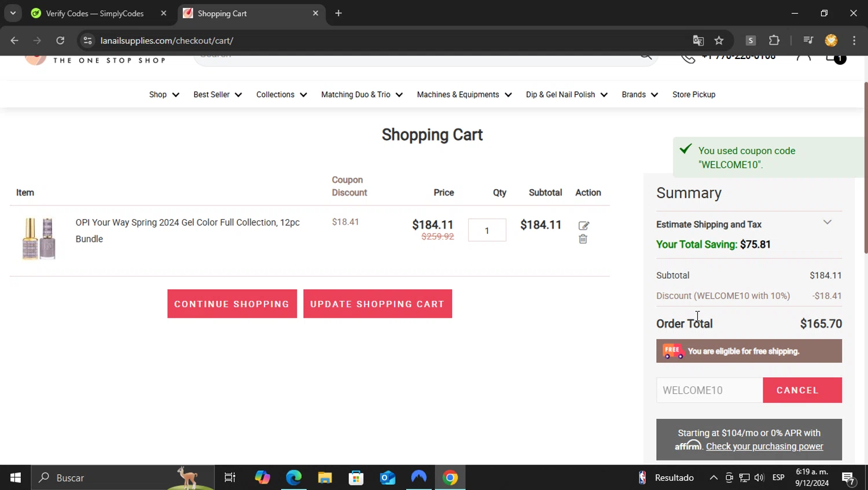
Task: Expand the Collections menu
Action: tap(282, 95)
